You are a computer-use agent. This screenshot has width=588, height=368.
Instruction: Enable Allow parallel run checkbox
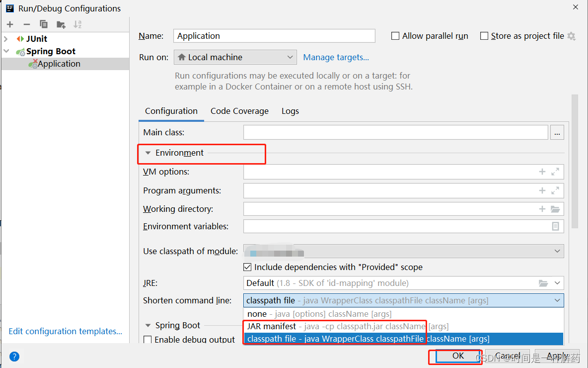coord(395,36)
